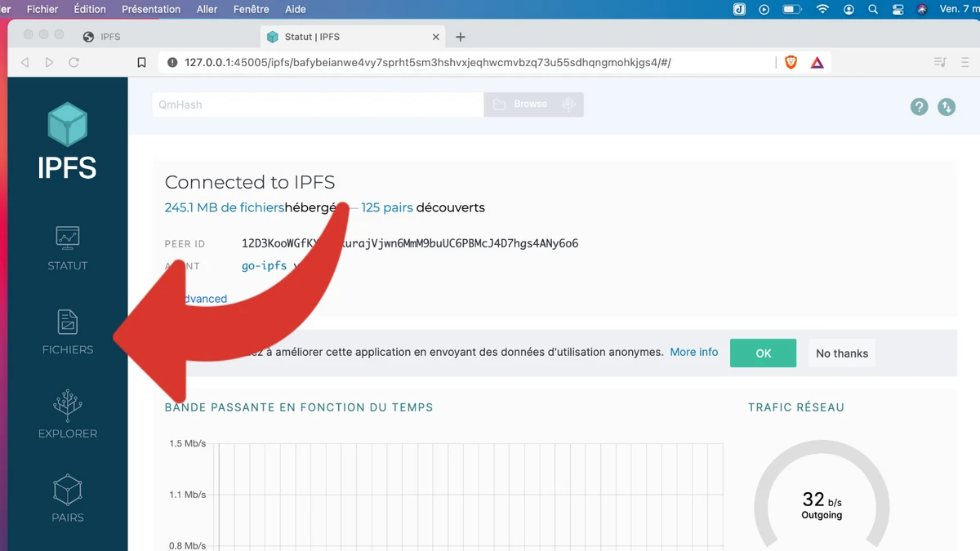
Task: Click the 125 pairs link
Action: point(387,207)
